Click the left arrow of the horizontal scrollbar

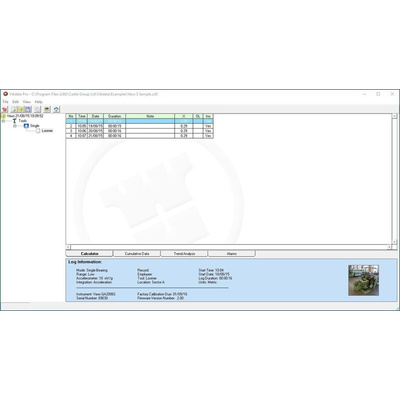[68, 247]
